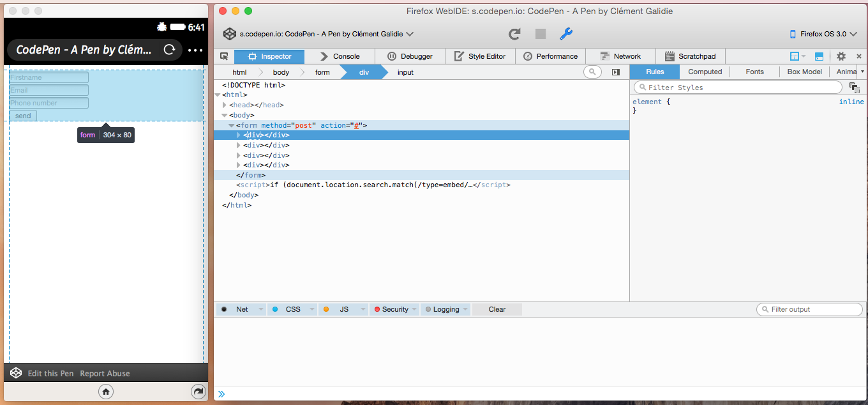Toggle the Logging console filter
The width and height of the screenshot is (868, 405).
(x=442, y=309)
